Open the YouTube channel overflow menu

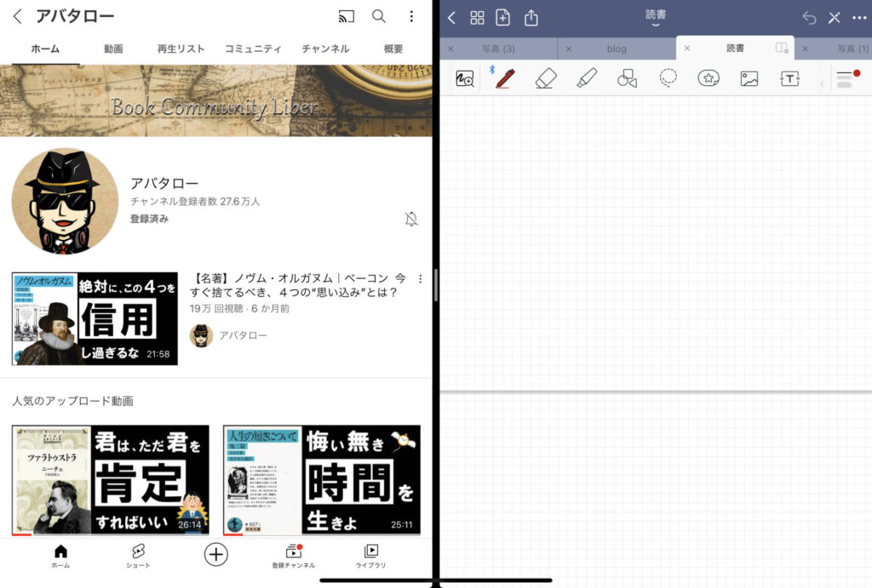click(411, 16)
